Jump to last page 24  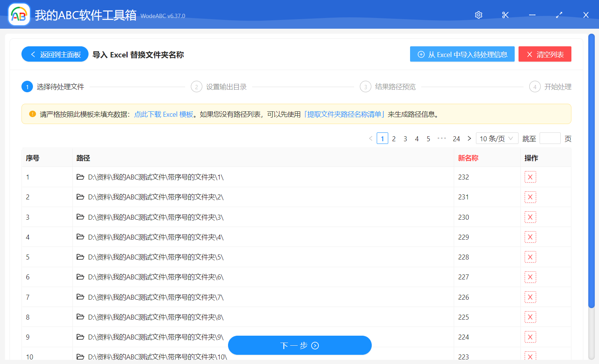pyautogui.click(x=456, y=139)
